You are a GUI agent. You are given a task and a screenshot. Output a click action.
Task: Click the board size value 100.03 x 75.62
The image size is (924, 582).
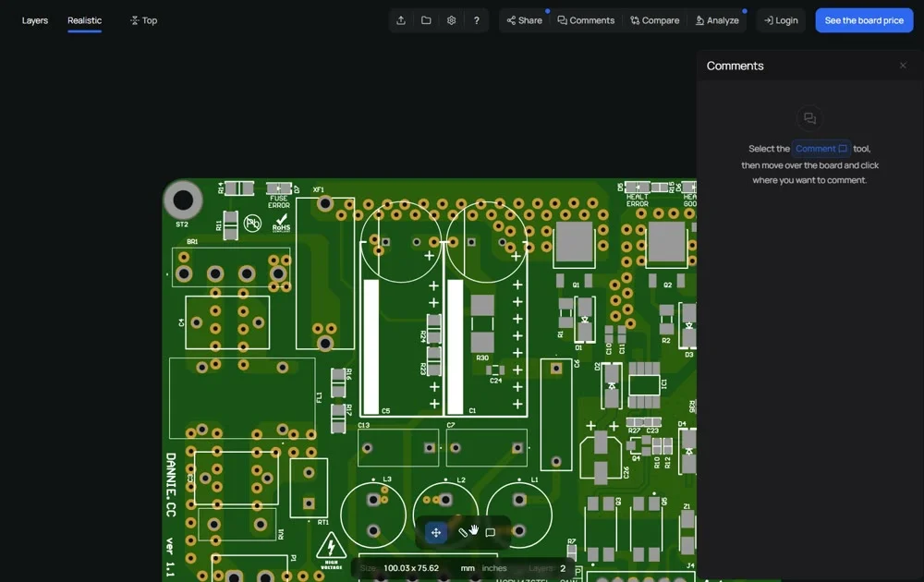[411, 568]
